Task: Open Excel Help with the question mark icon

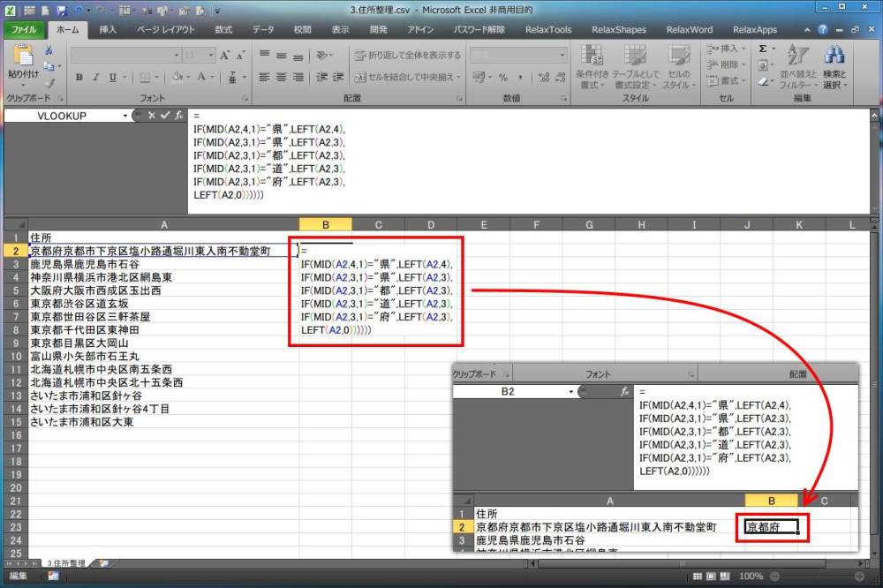Action: point(823,29)
